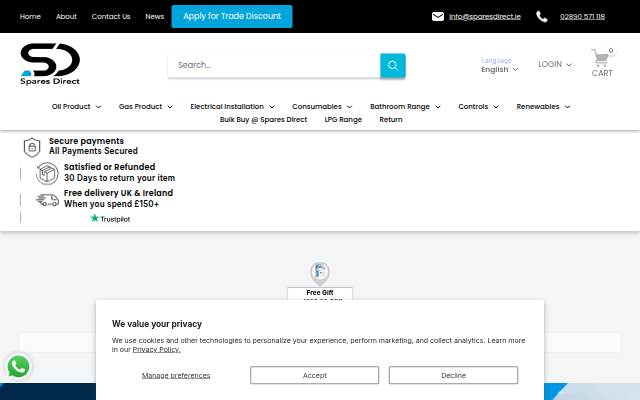The height and width of the screenshot is (400, 640).
Task: Click the Secure payments text
Action: tap(86, 141)
